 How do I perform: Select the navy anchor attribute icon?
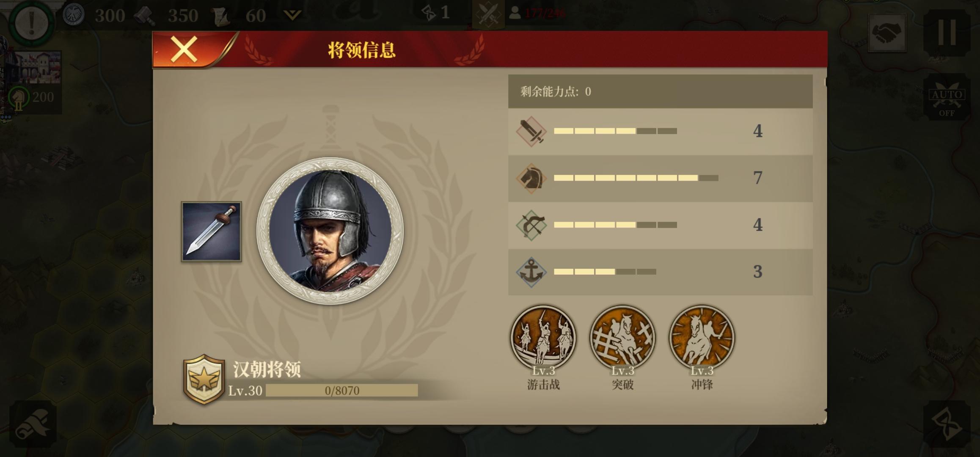pos(531,273)
